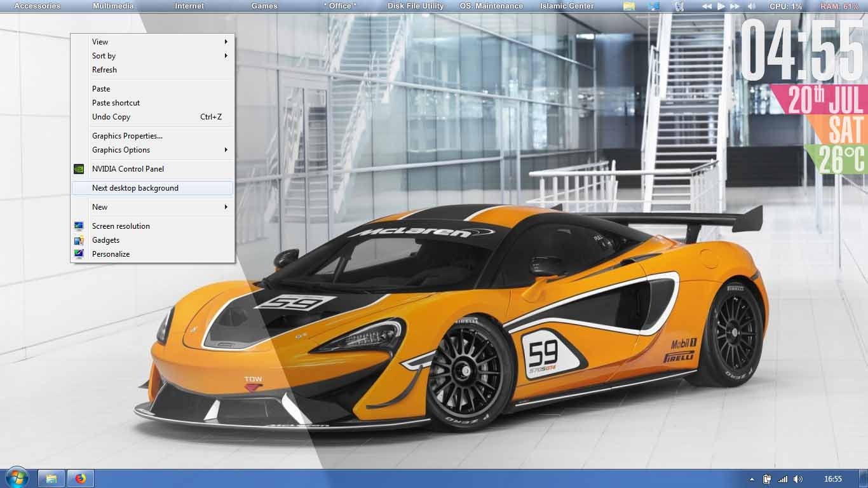Click the fast-forward next track button

click(x=735, y=6)
